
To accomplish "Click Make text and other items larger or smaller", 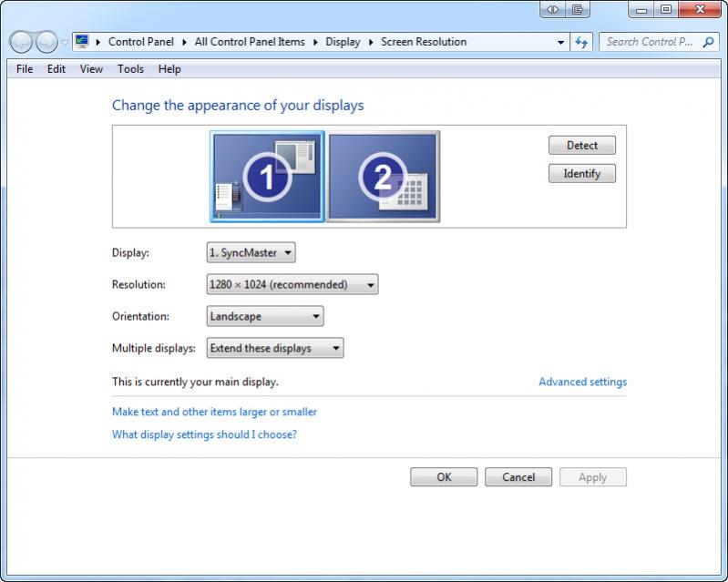I will [214, 412].
